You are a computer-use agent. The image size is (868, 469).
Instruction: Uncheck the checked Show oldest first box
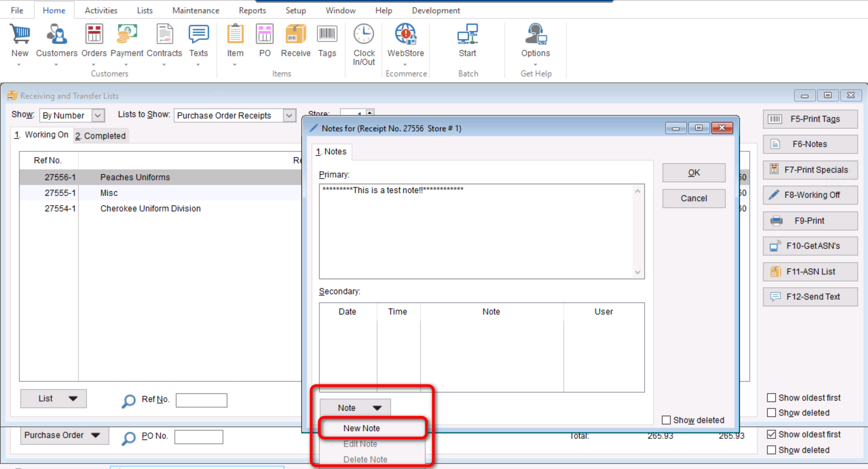(772, 435)
